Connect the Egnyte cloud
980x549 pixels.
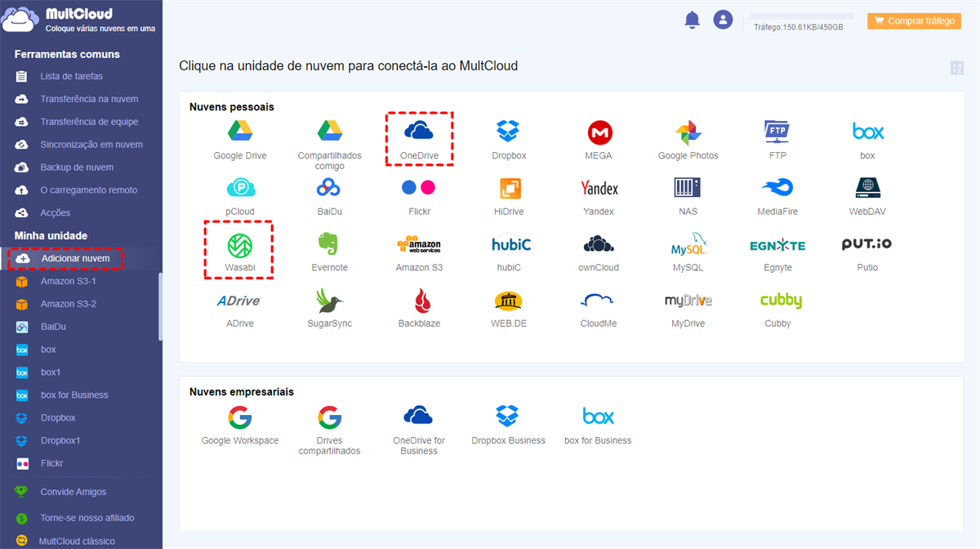777,245
